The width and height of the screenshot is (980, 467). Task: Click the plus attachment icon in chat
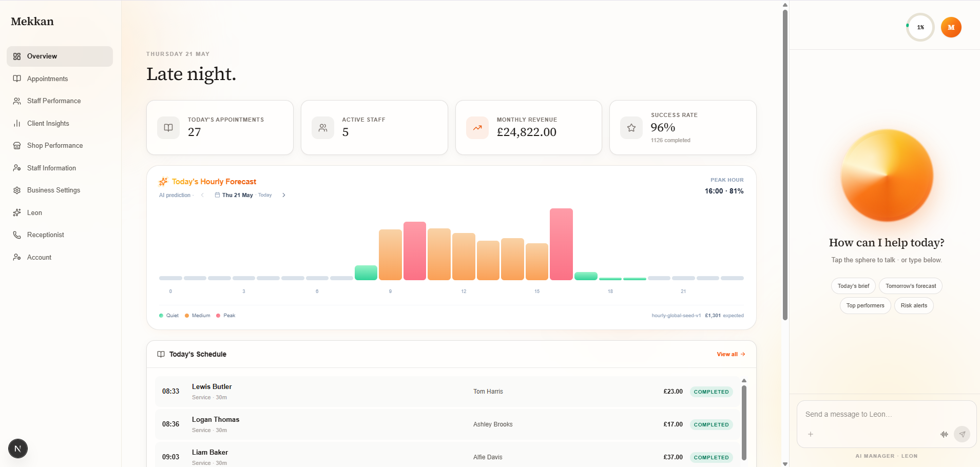(811, 434)
